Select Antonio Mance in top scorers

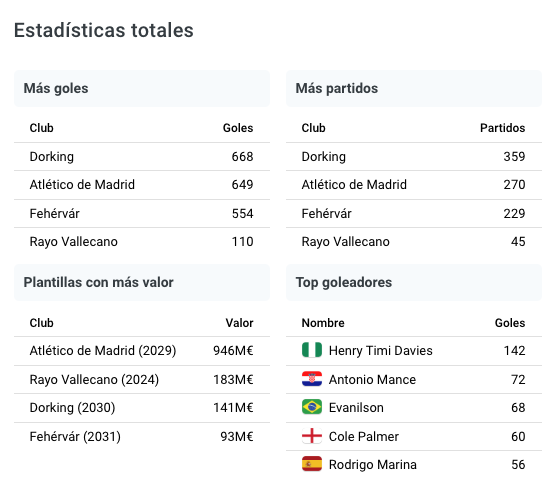(372, 379)
